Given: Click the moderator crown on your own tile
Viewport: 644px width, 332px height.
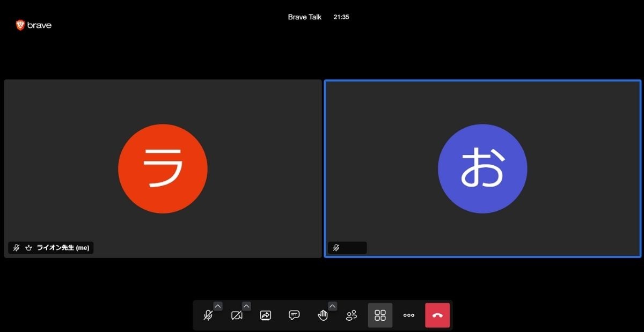Looking at the screenshot, I should pyautogui.click(x=28, y=247).
